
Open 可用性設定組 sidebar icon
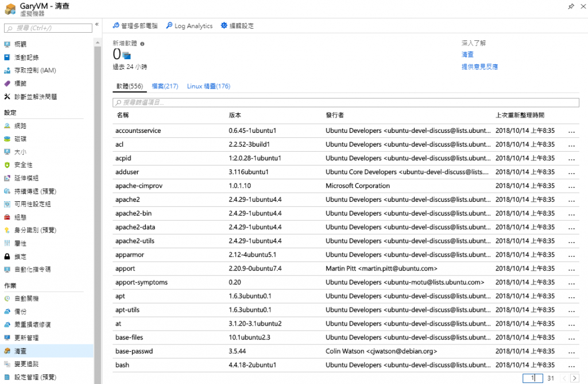pyautogui.click(x=7, y=204)
